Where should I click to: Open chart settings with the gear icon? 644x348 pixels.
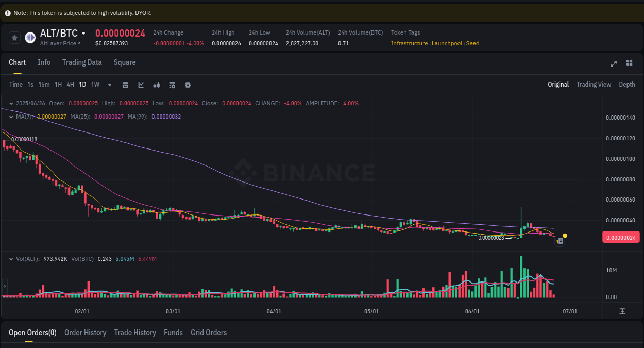(x=188, y=85)
